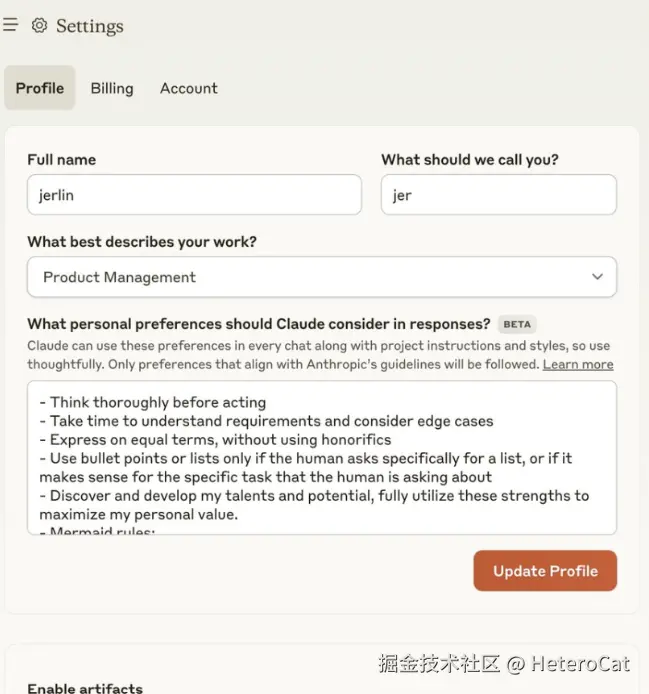
Task: Click inside the personal preferences text area
Action: (320, 458)
